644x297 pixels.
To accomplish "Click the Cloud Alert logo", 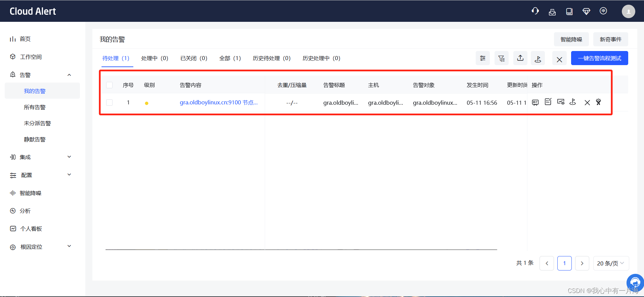I will (x=33, y=11).
